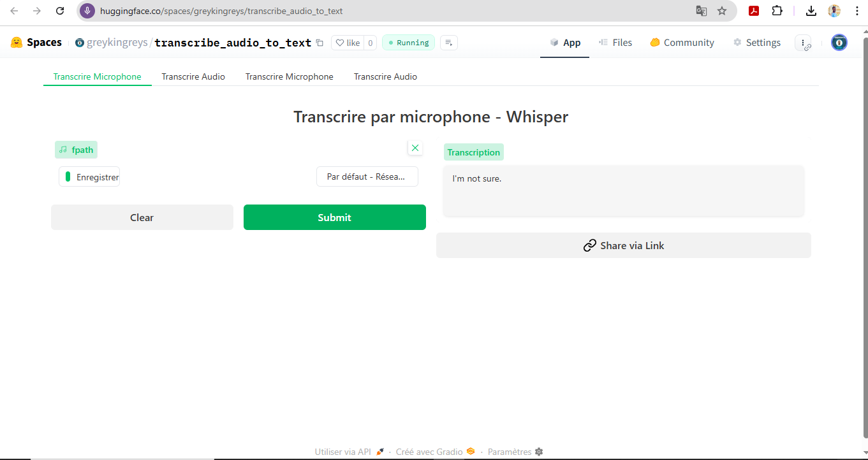Open the three-dot options menu in the Space header
The height and width of the screenshot is (460, 868).
click(x=803, y=42)
